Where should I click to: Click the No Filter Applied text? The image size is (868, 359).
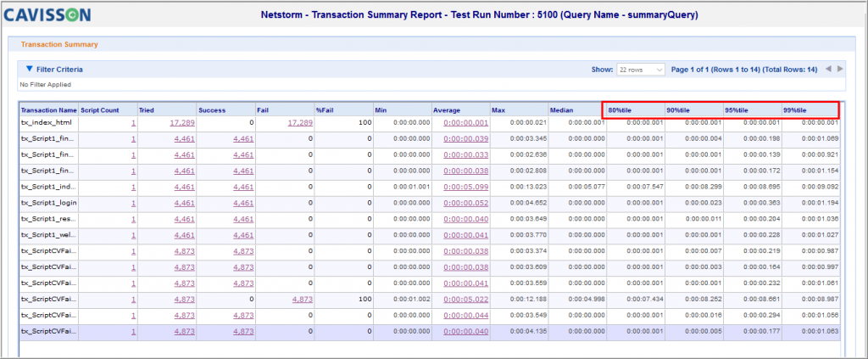click(46, 85)
